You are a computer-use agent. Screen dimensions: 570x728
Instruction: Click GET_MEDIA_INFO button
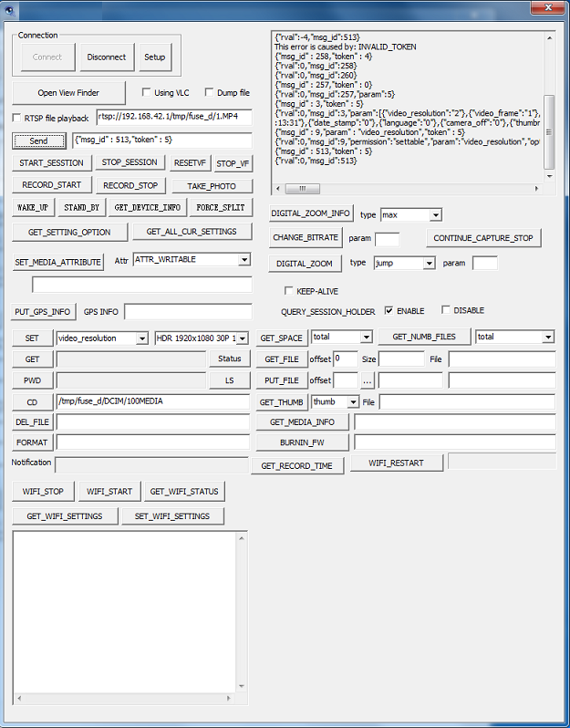(302, 422)
